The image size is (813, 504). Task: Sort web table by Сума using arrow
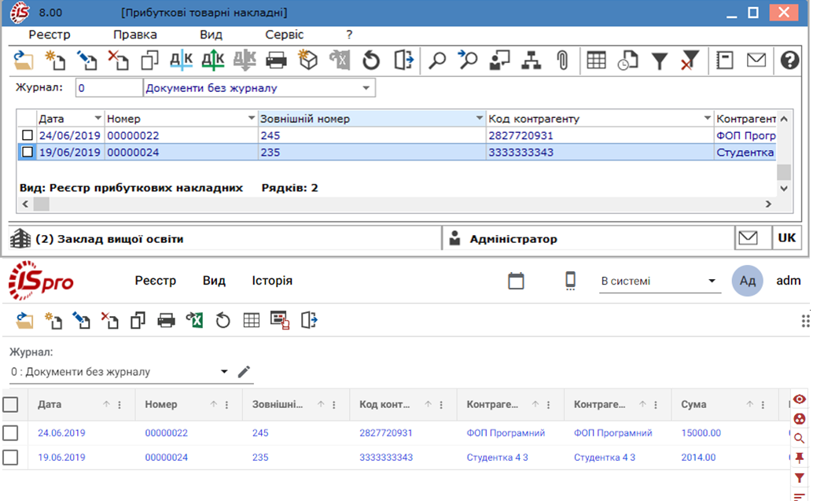(x=750, y=404)
